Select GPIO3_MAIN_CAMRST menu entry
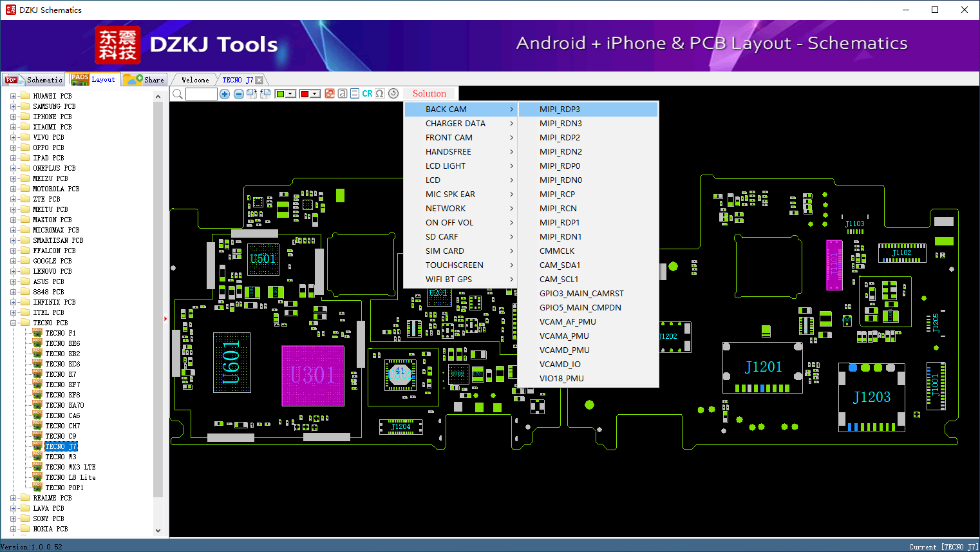This screenshot has height=552, width=980. [x=588, y=294]
